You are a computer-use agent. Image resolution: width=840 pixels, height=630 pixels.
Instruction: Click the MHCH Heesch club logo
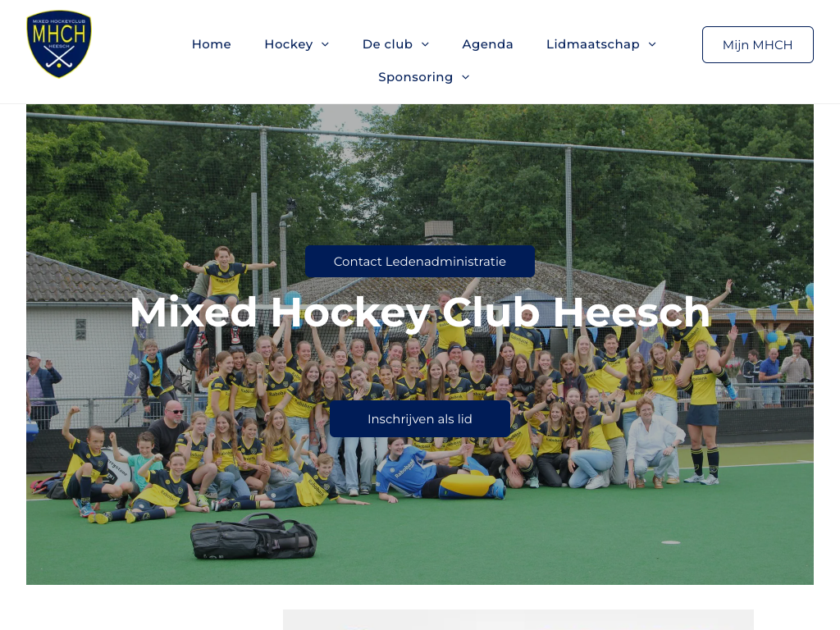pyautogui.click(x=59, y=44)
